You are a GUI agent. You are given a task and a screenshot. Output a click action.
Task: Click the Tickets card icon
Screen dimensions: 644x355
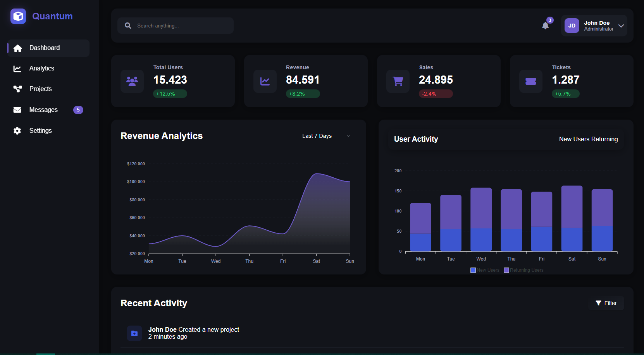click(531, 81)
